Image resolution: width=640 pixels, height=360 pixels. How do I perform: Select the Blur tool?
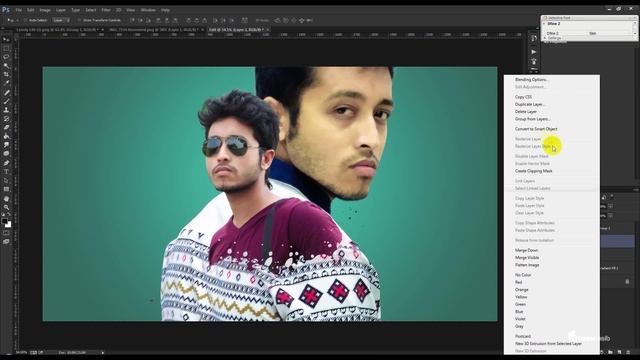tap(6, 145)
